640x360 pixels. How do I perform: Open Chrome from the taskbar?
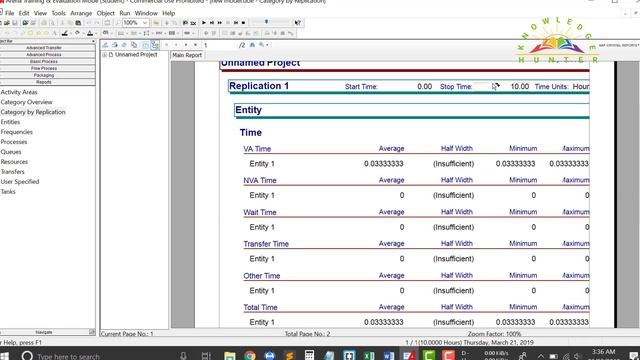tap(250, 356)
